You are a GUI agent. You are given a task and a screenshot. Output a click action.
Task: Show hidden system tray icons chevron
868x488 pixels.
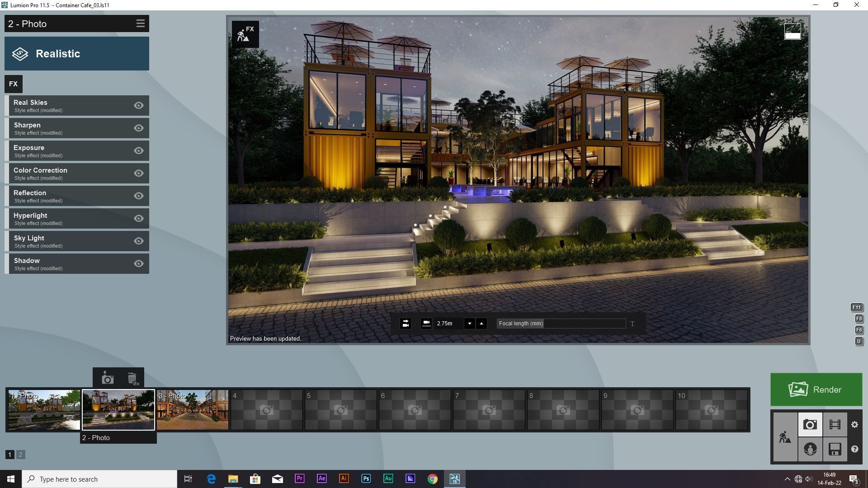[x=787, y=479]
